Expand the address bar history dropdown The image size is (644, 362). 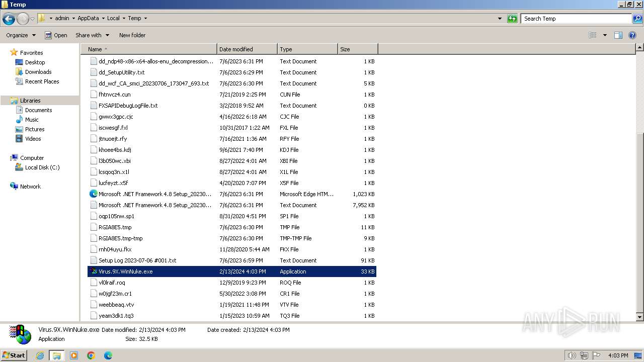coord(500,19)
